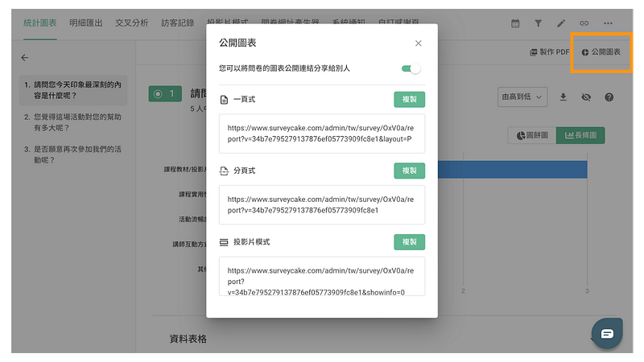Click the blue bar in the chart

click(x=513, y=170)
